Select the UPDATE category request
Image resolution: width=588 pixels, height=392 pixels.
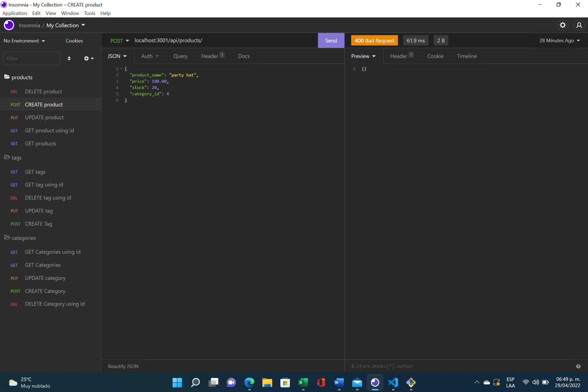51,278
